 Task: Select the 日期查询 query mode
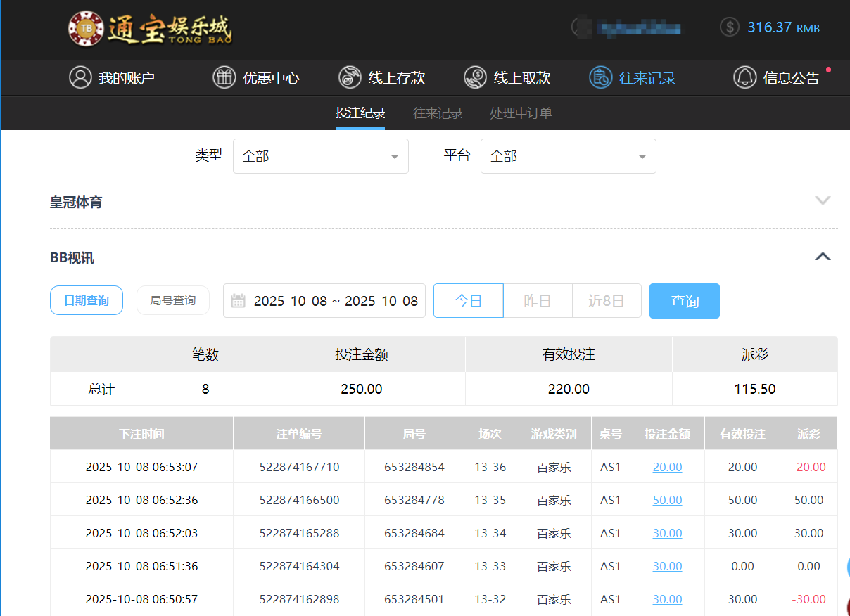[x=86, y=300]
